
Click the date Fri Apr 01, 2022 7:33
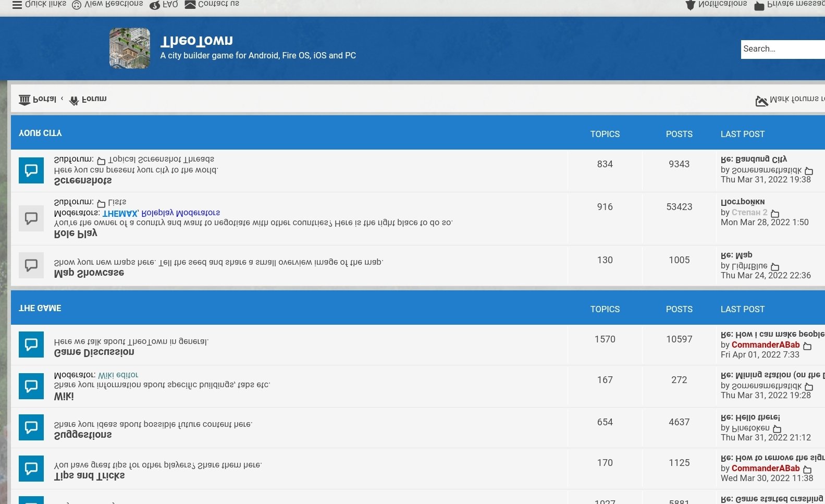[760, 354]
